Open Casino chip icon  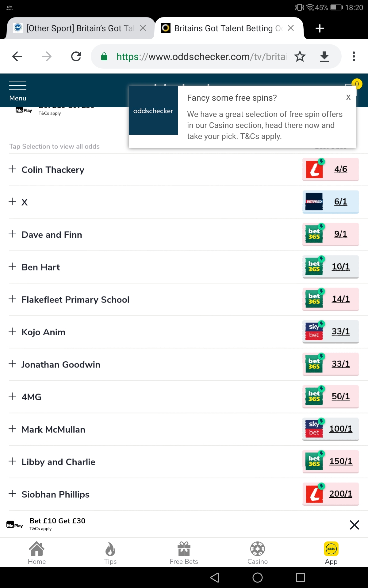pos(258,553)
